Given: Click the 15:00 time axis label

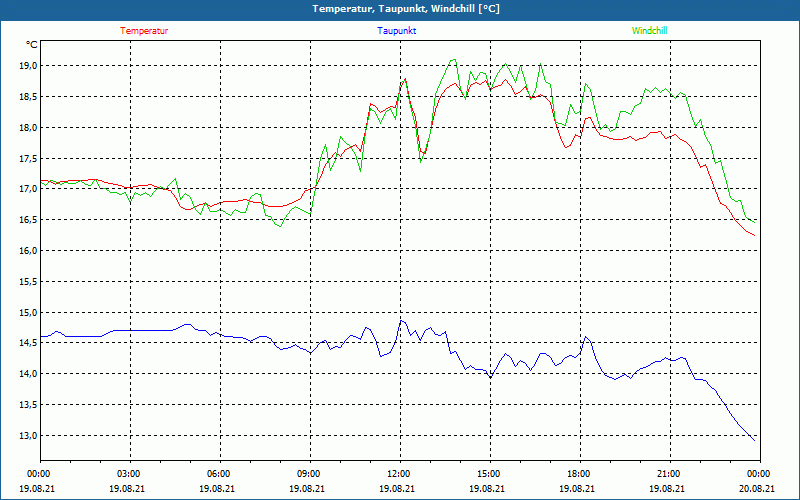Looking at the screenshot, I should [x=489, y=474].
